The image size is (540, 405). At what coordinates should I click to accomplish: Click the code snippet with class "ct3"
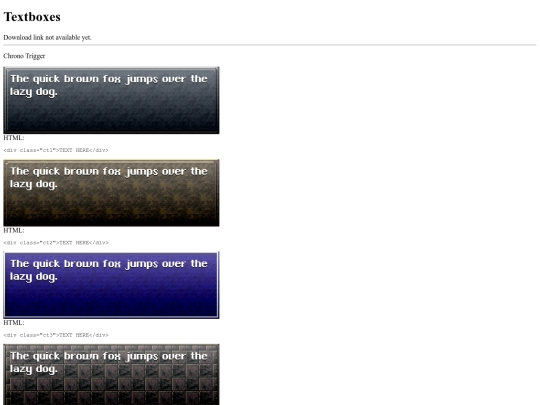(x=56, y=335)
